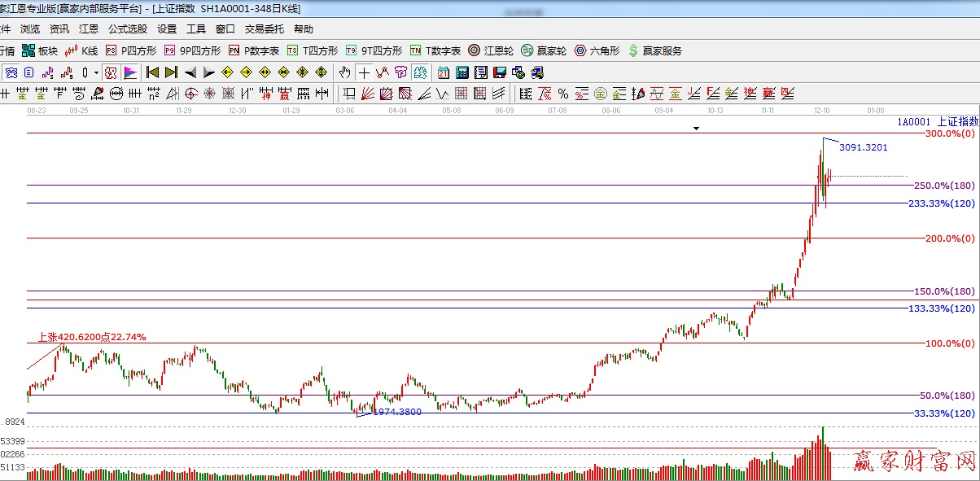The width and height of the screenshot is (980, 481).
Task: Open the 交易委托 trading menu
Action: [265, 29]
